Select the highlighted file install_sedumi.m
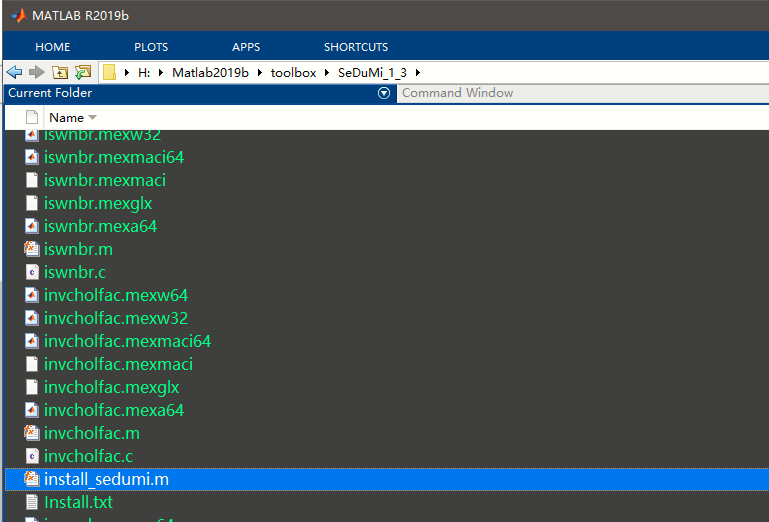The height and width of the screenshot is (522, 769). tap(106, 479)
